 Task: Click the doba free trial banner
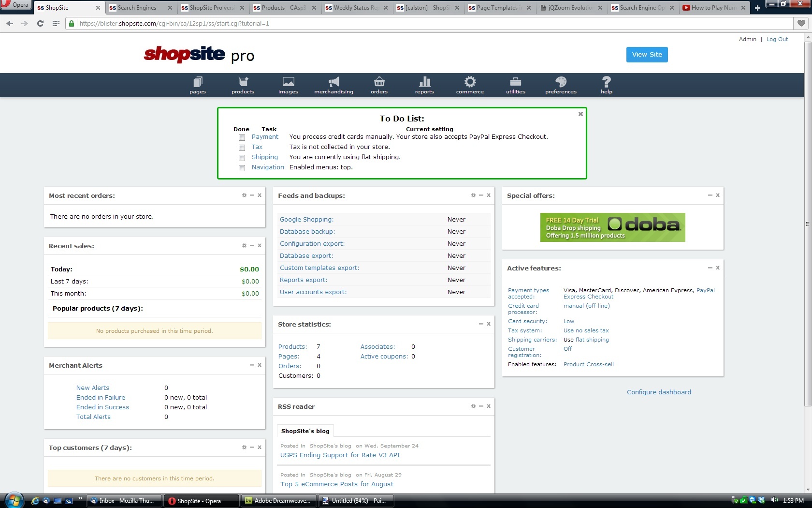point(612,227)
